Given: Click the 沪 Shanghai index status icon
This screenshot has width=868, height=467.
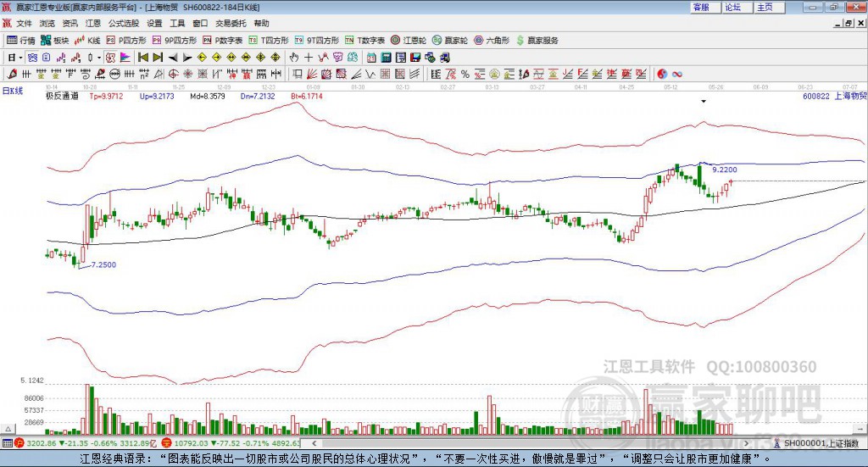Looking at the screenshot, I should click(x=19, y=443).
